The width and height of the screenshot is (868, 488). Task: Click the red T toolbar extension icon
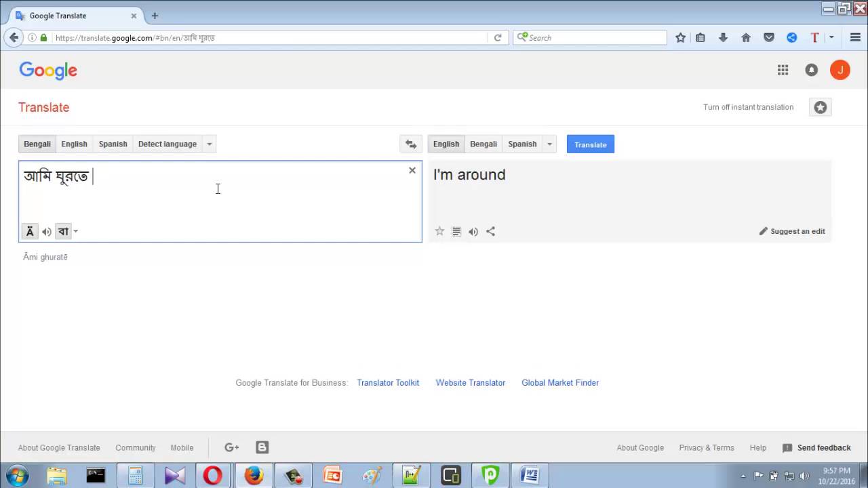tap(814, 38)
